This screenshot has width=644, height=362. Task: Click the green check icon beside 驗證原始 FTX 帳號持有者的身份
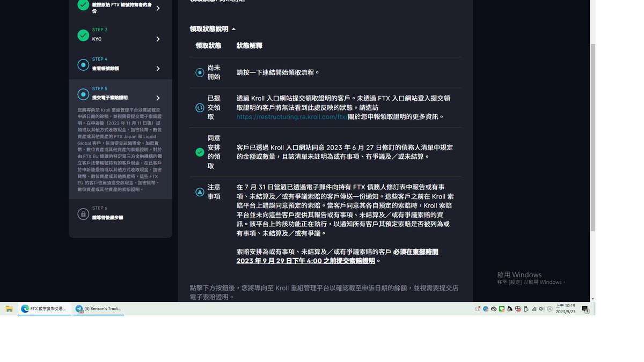pos(83,5)
